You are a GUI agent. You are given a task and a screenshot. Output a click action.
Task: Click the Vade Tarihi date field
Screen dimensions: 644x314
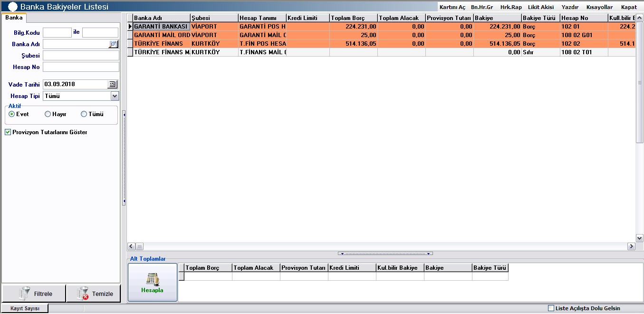click(x=75, y=84)
